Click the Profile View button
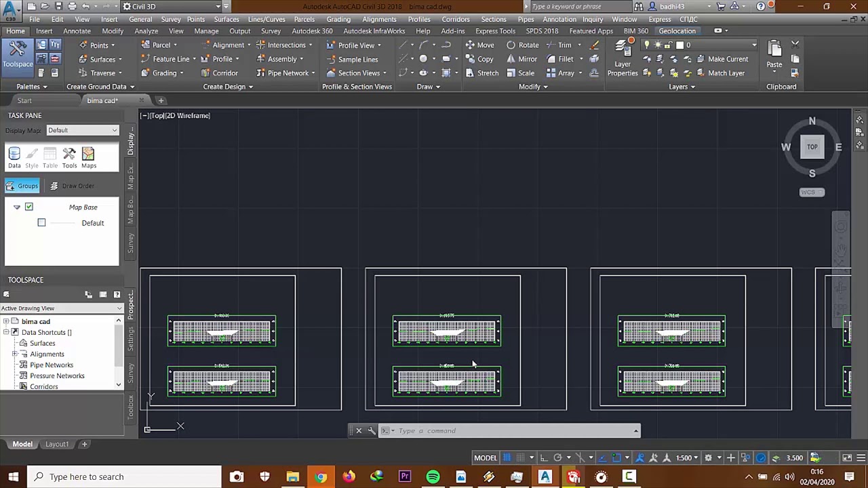 click(x=353, y=45)
